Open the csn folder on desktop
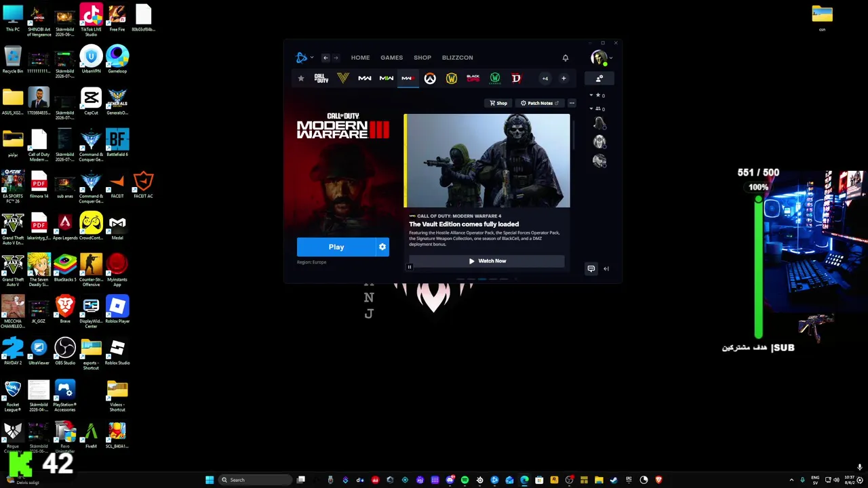Image resolution: width=868 pixels, height=488 pixels. click(822, 18)
